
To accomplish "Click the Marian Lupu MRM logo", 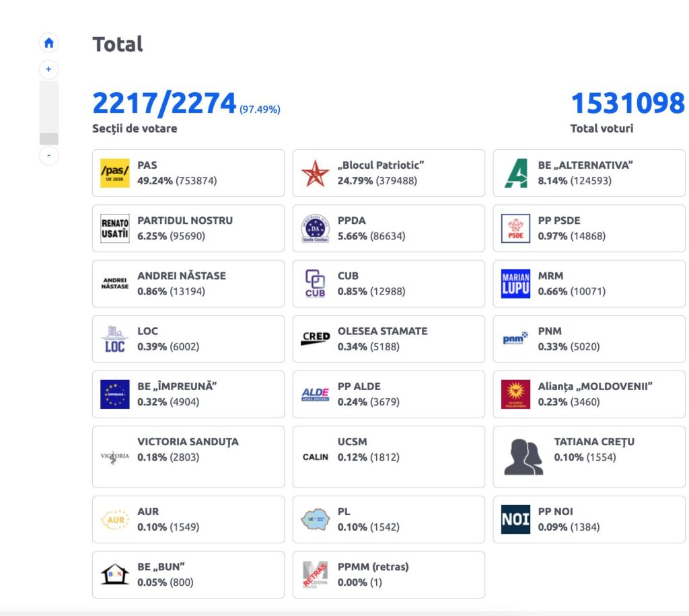I will 515,284.
